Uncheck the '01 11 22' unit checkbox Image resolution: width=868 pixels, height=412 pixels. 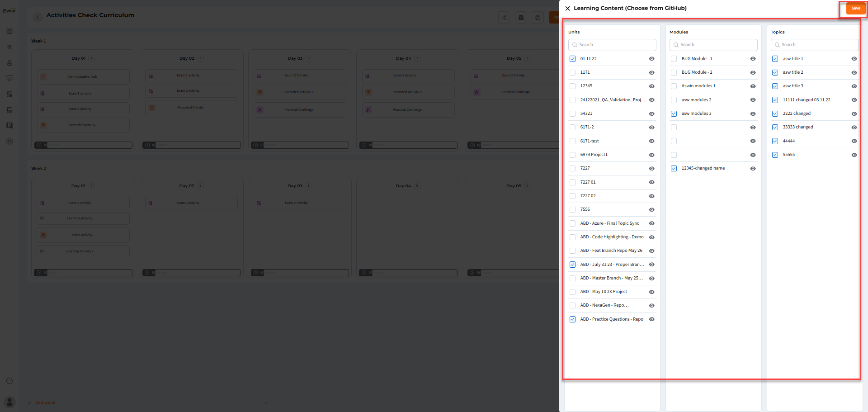[x=573, y=59]
